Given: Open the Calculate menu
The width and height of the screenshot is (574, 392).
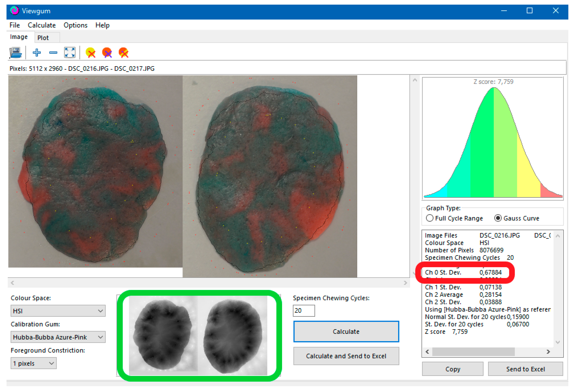Looking at the screenshot, I should tap(41, 25).
